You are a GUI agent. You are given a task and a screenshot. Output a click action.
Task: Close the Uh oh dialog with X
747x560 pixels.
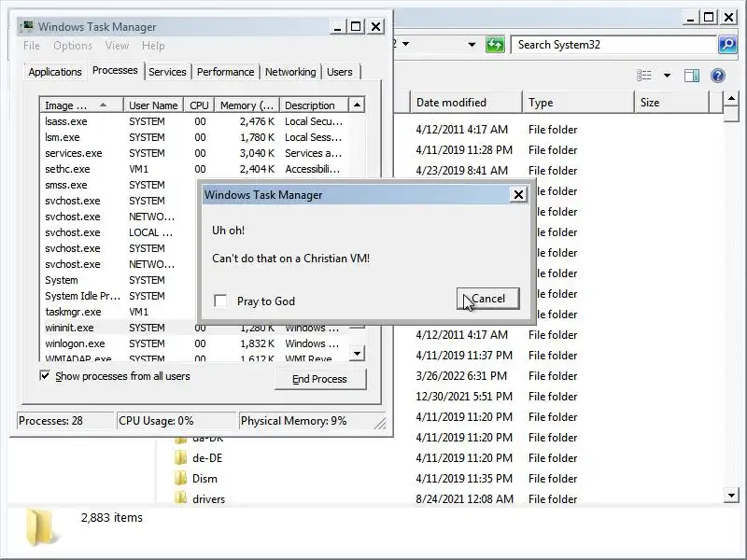(518, 195)
